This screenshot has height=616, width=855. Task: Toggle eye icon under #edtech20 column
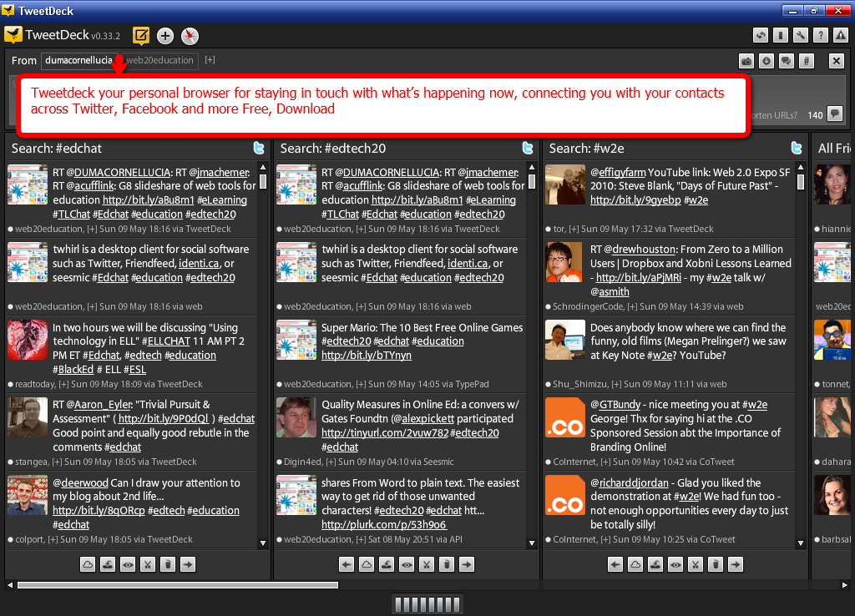407,565
